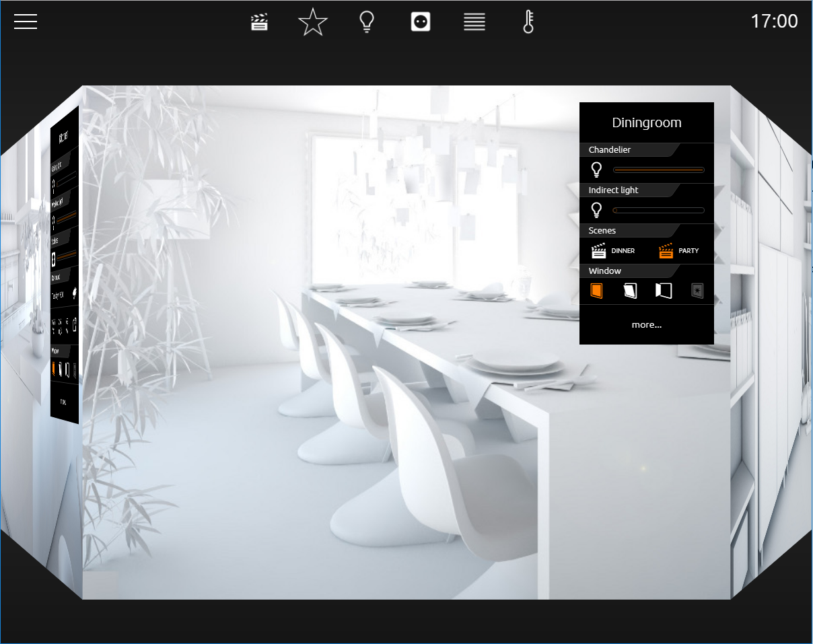813x644 pixels.
Task: Toggle the greyed window lock icon
Action: point(697,291)
